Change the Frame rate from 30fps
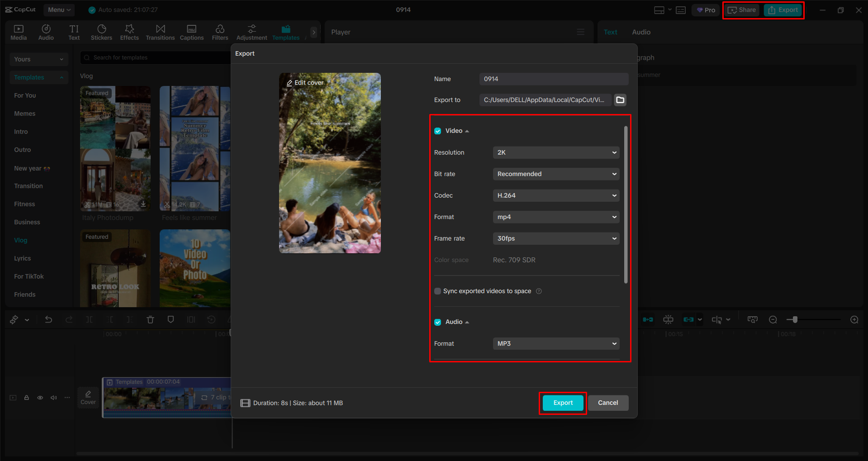This screenshot has width=868, height=461. click(x=555, y=238)
